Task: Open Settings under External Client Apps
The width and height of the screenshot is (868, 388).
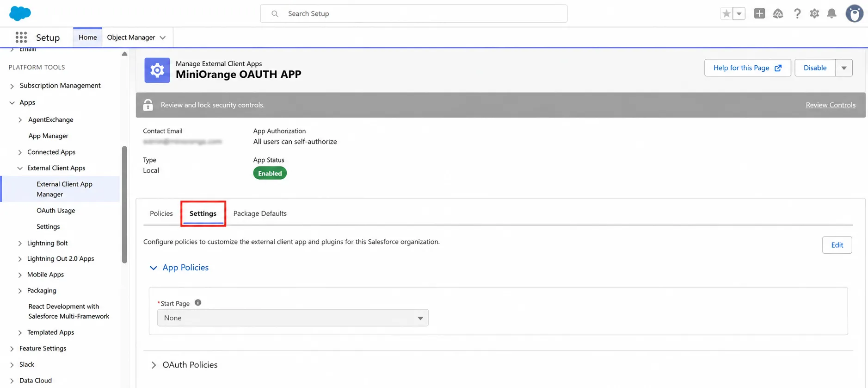Action: 48,226
